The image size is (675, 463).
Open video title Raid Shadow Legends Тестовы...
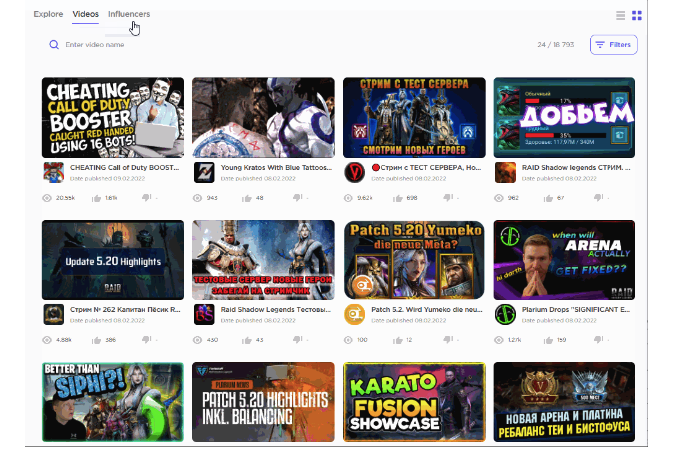(276, 309)
